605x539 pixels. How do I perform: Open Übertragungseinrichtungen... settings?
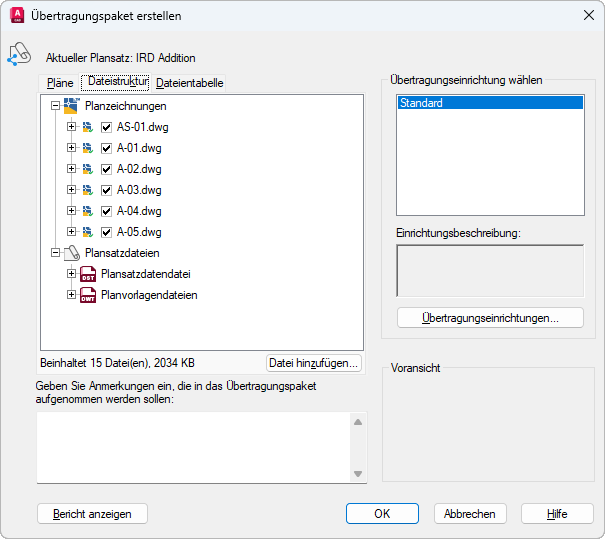490,318
